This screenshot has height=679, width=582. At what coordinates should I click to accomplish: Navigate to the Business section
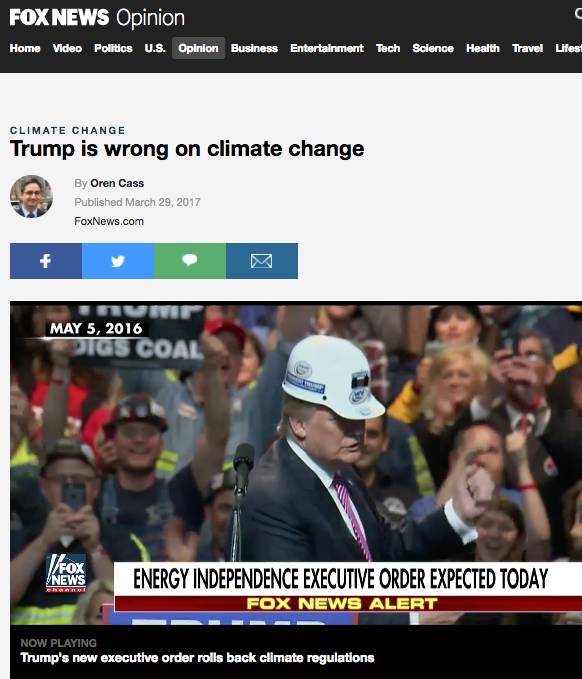(x=254, y=48)
